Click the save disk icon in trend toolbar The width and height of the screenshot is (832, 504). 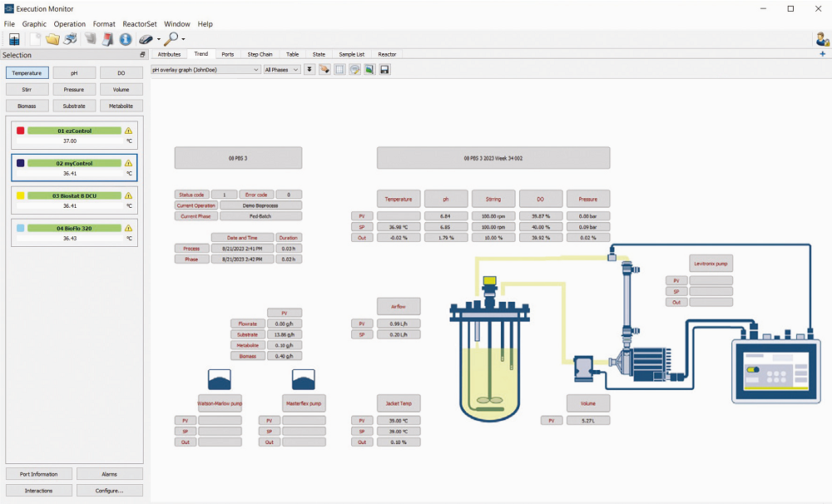coord(384,70)
